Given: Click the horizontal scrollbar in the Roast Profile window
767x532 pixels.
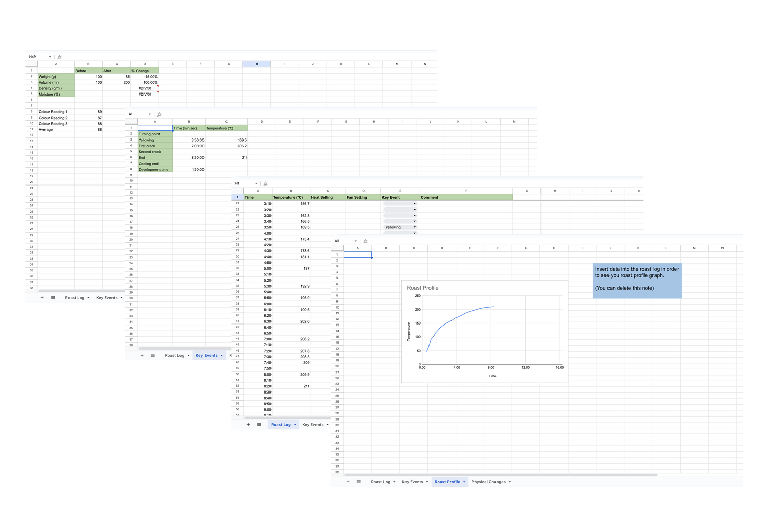Looking at the screenshot, I should 501,474.
